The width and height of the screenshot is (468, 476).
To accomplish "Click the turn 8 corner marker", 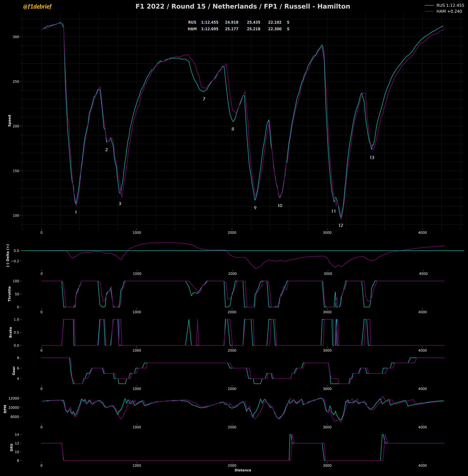I will point(233,129).
